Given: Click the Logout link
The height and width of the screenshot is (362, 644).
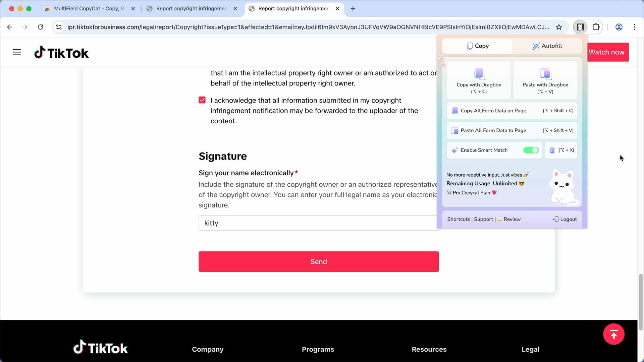Looking at the screenshot, I should coord(568,219).
